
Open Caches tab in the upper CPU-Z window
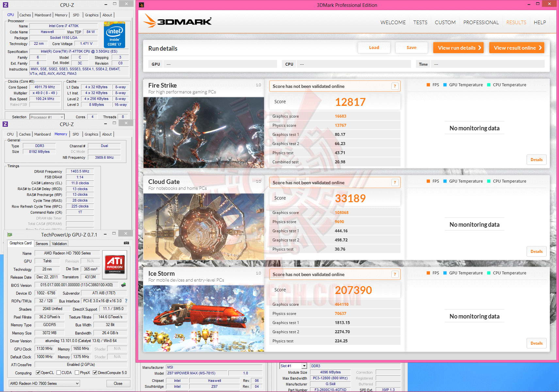tap(25, 15)
